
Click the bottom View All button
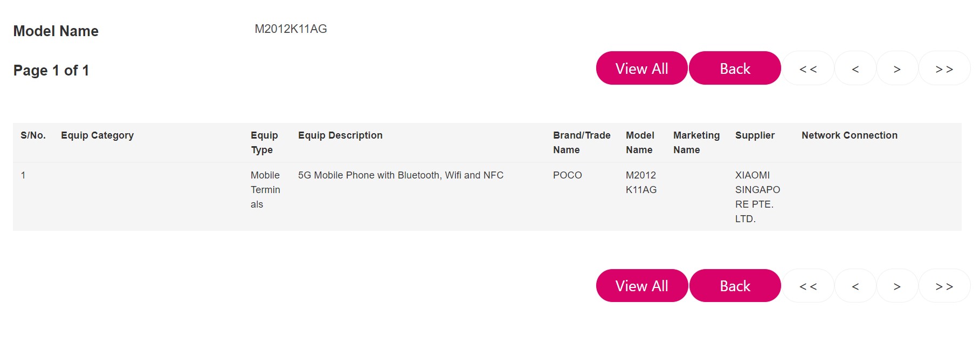tap(641, 286)
